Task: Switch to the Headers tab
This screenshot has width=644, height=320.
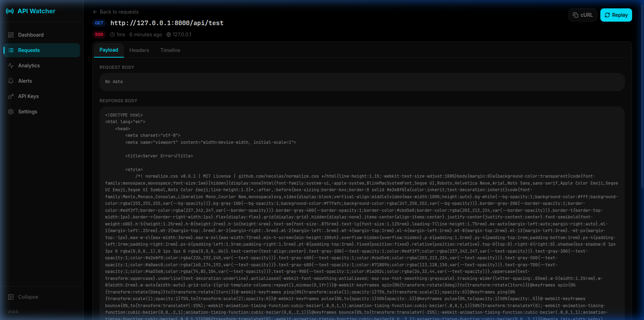Action: tap(139, 50)
